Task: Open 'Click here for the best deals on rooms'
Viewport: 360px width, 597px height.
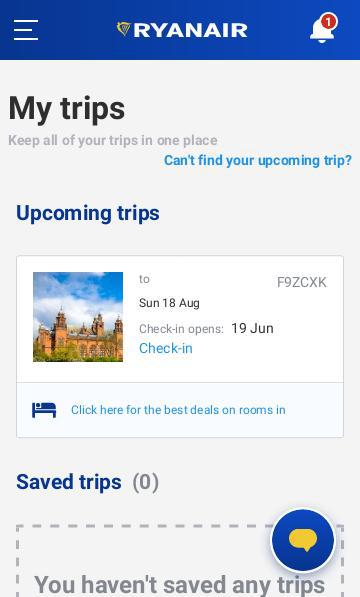Action: click(178, 410)
